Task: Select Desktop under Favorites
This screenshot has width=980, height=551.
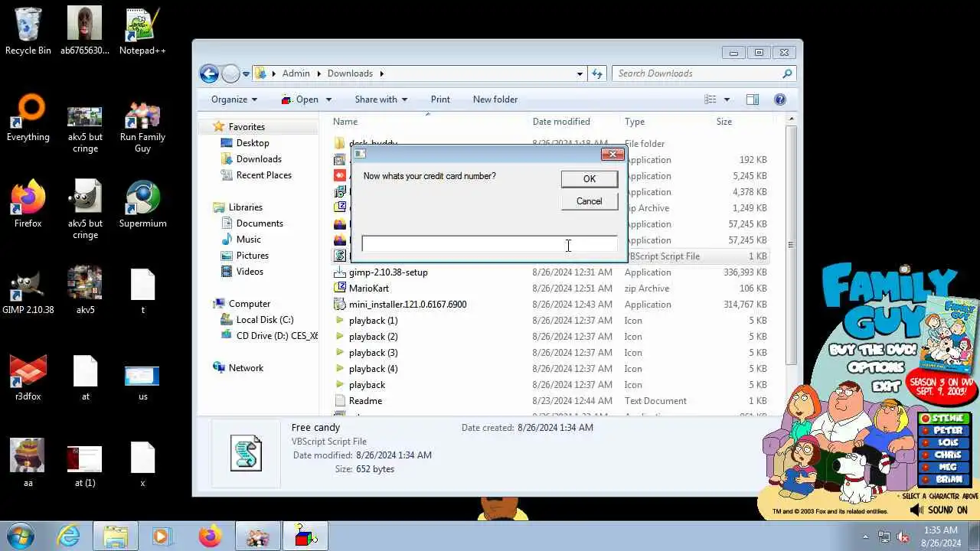Action: click(x=252, y=143)
